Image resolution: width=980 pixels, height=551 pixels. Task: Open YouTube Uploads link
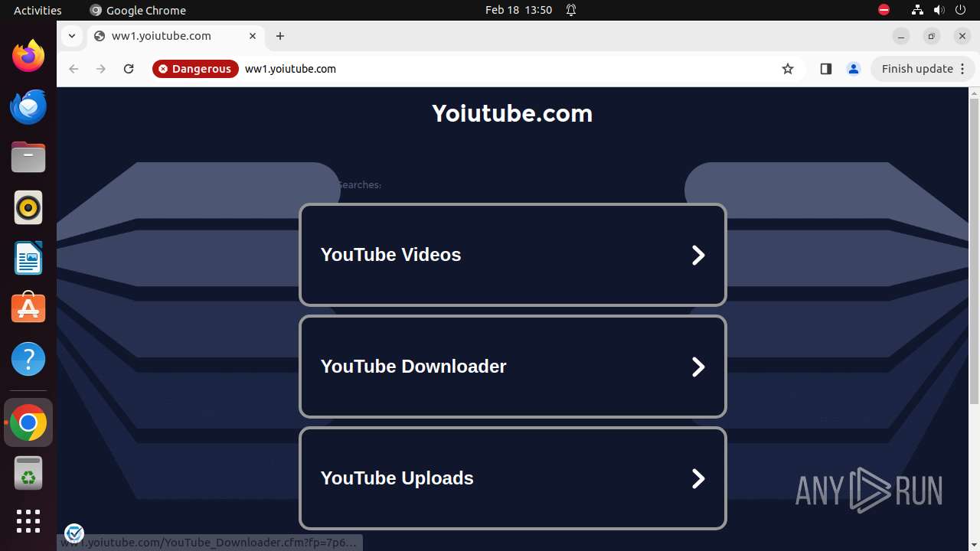point(512,478)
